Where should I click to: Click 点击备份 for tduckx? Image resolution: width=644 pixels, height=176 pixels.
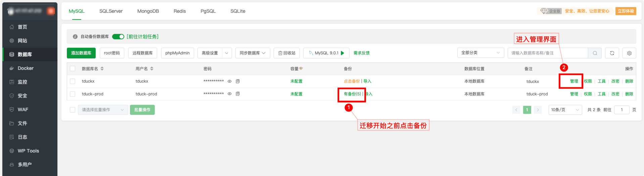[x=352, y=81]
